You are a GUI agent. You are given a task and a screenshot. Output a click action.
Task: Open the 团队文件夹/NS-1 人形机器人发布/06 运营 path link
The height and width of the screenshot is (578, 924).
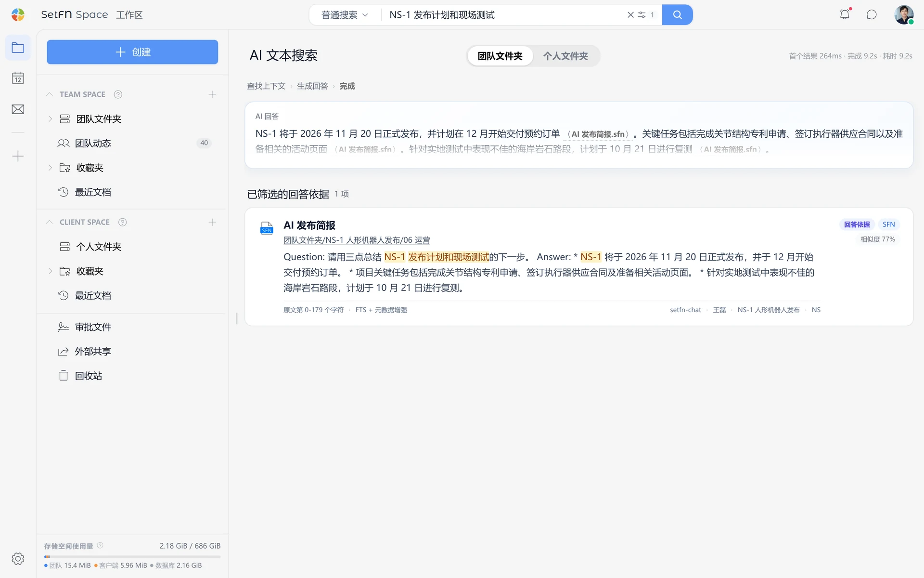pyautogui.click(x=357, y=240)
